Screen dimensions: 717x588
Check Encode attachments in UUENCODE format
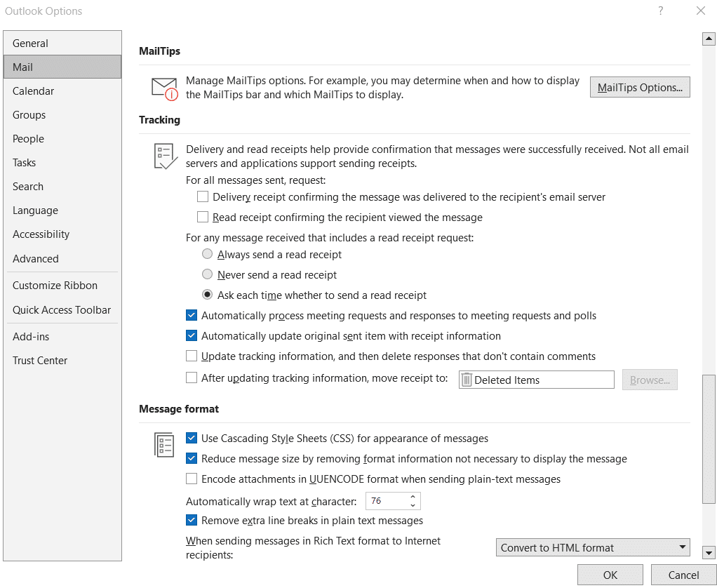[x=192, y=479]
